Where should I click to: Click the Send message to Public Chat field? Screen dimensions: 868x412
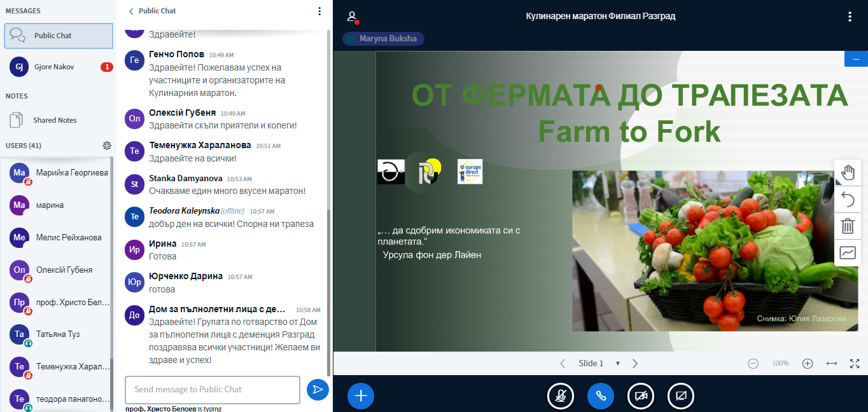pos(213,390)
